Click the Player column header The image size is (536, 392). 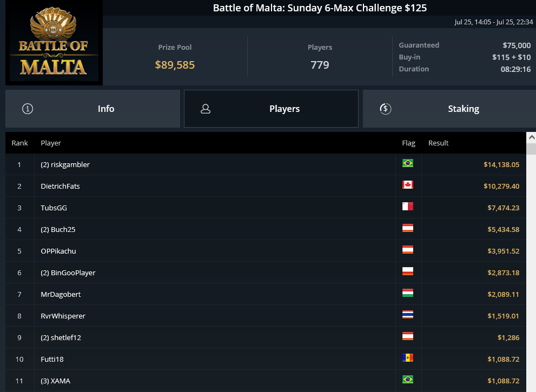[51, 143]
